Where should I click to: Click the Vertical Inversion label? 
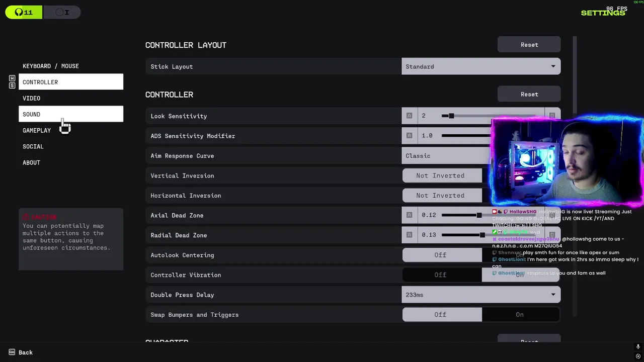[182, 175]
